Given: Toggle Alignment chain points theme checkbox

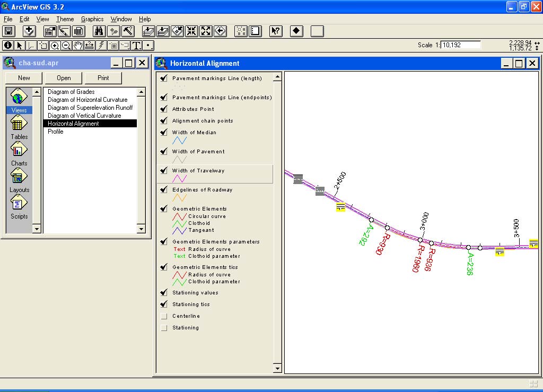Looking at the screenshot, I should pyautogui.click(x=164, y=120).
